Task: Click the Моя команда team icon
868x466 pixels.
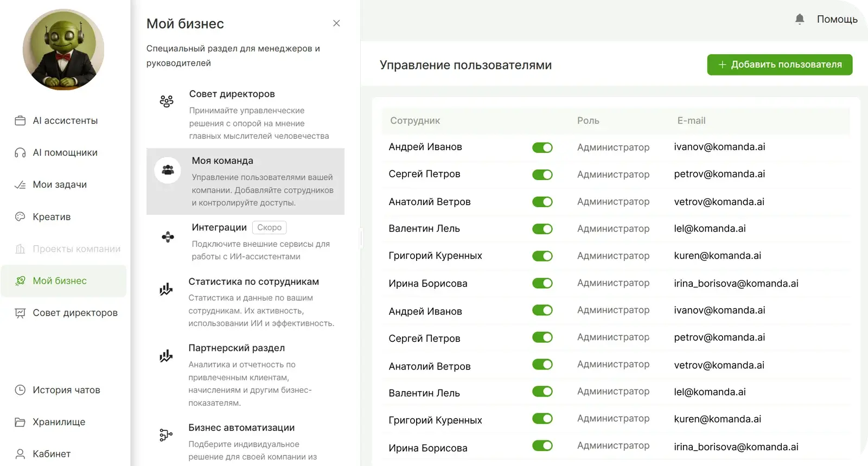Action: click(168, 170)
